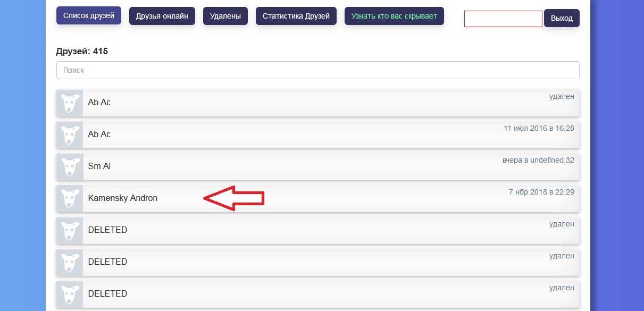Screen dimensions: 644x311
Task: Click avatar of Ab Ac dated 11 июл 2016
Action: click(70, 134)
